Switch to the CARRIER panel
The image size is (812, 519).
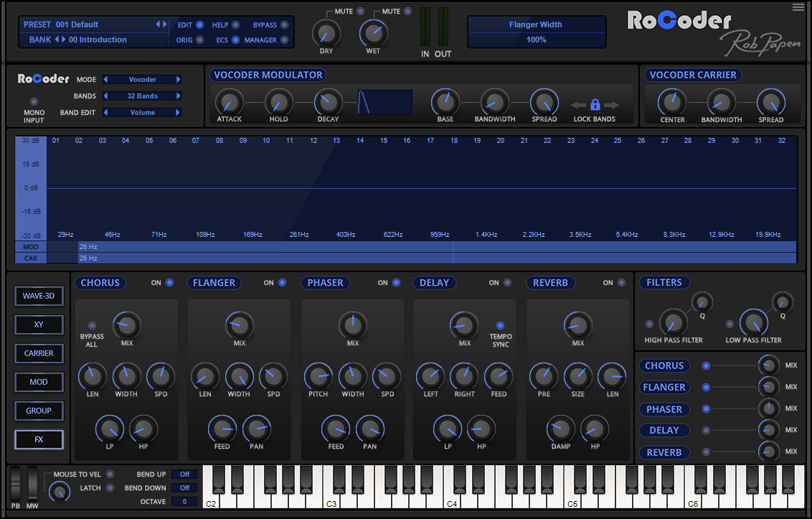click(39, 353)
